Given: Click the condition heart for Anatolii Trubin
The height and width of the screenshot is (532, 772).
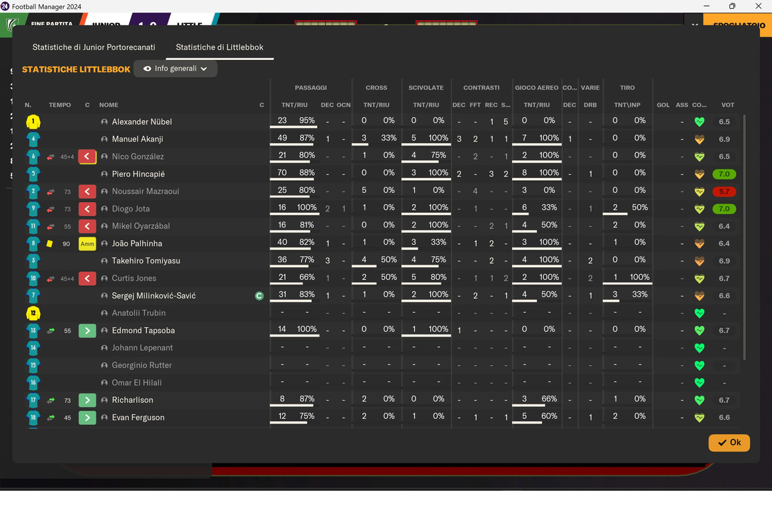Looking at the screenshot, I should click(x=699, y=313).
